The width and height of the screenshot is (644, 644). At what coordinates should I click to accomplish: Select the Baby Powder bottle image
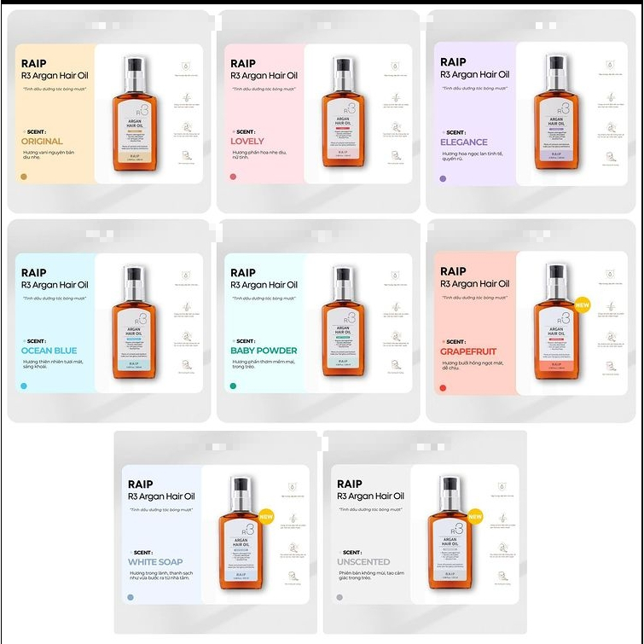click(344, 321)
